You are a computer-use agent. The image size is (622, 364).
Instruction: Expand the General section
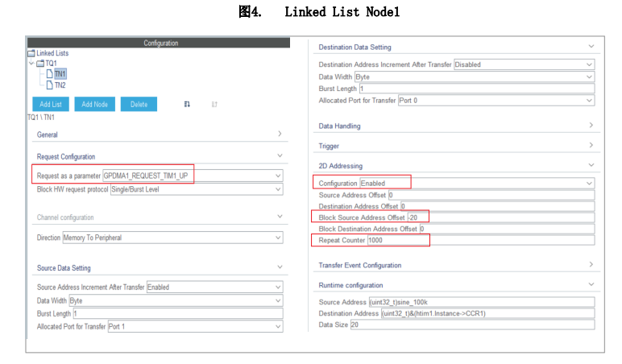click(280, 134)
